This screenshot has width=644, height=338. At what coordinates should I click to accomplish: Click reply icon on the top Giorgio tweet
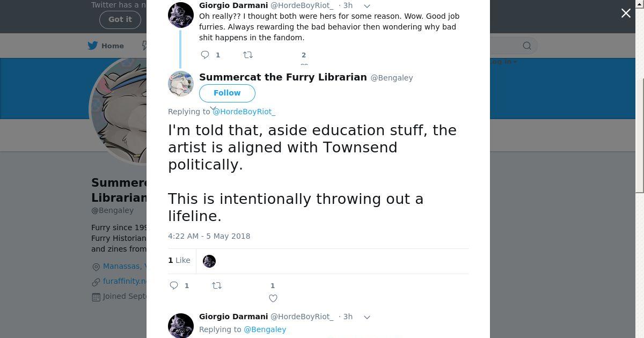pos(205,55)
